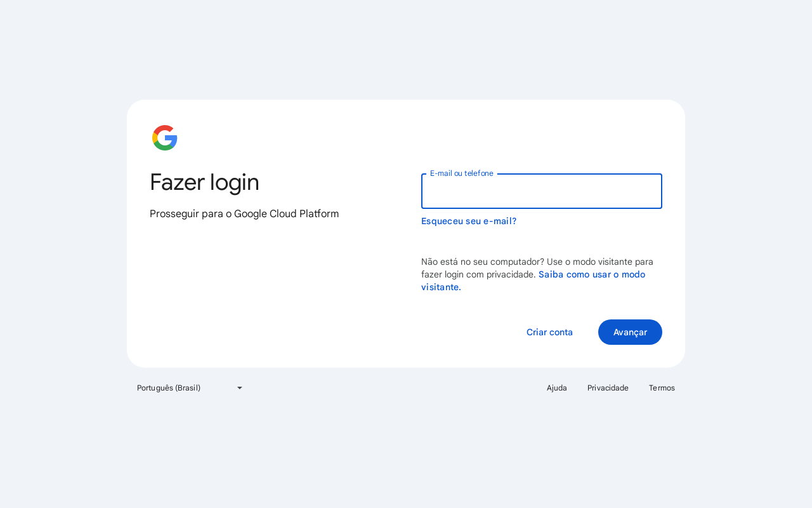812x508 pixels.
Task: Click the 'Fazer login' heading
Action: click(x=204, y=182)
